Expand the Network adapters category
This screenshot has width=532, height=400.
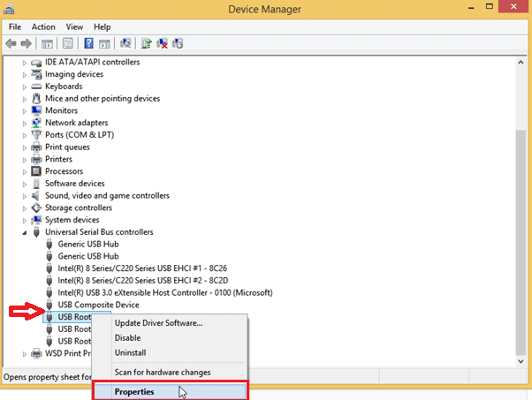click(x=24, y=123)
